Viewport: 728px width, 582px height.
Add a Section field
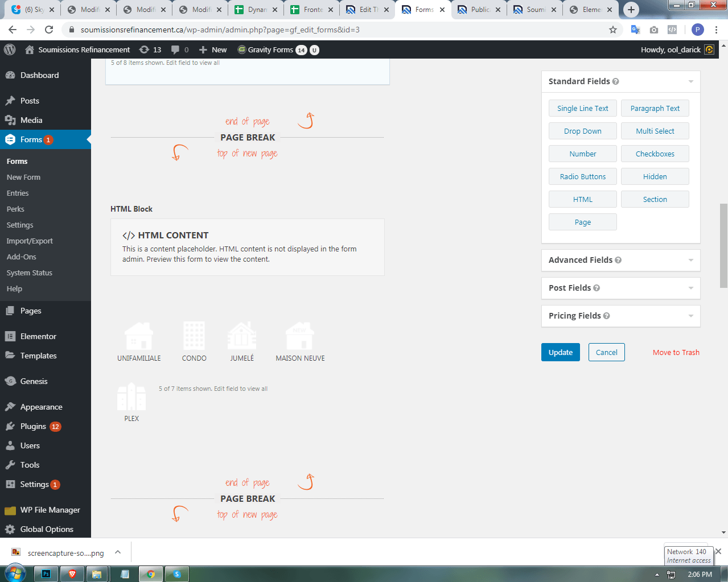655,199
